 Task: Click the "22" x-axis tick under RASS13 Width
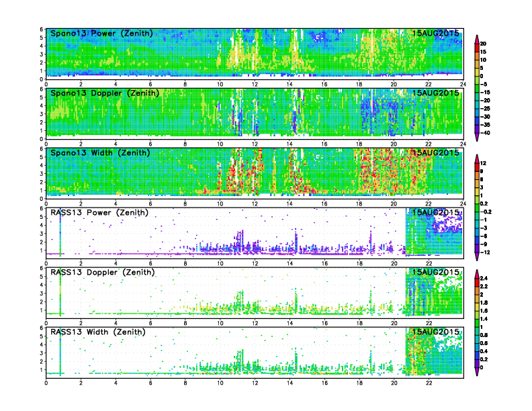(x=429, y=383)
